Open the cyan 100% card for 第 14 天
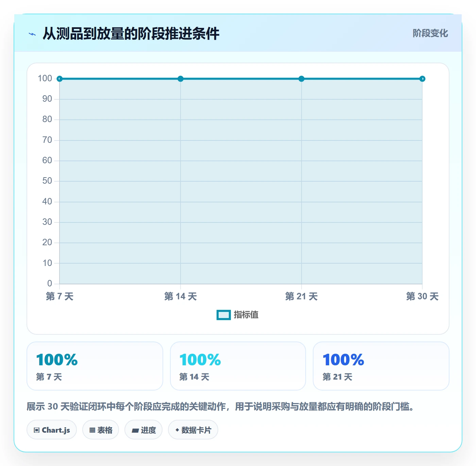This screenshot has height=466, width=476. tap(238, 366)
